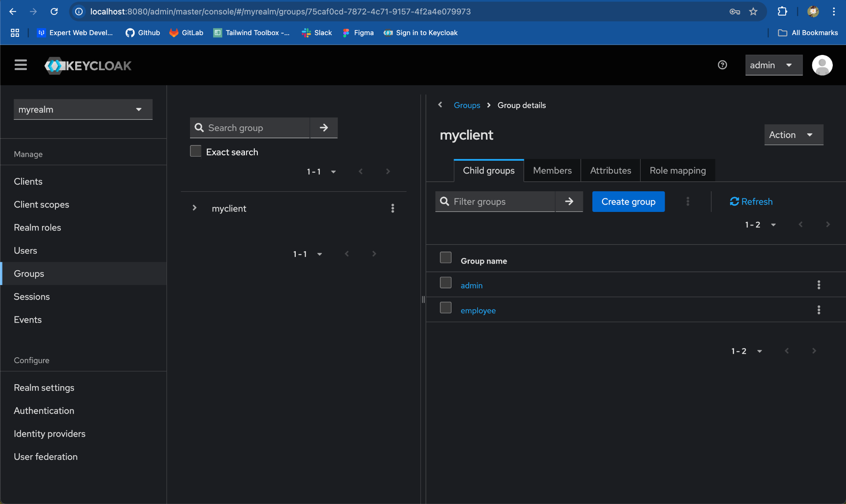Screen dimensions: 846x504
Task: Enable the Exact search checkbox
Action: (x=196, y=151)
